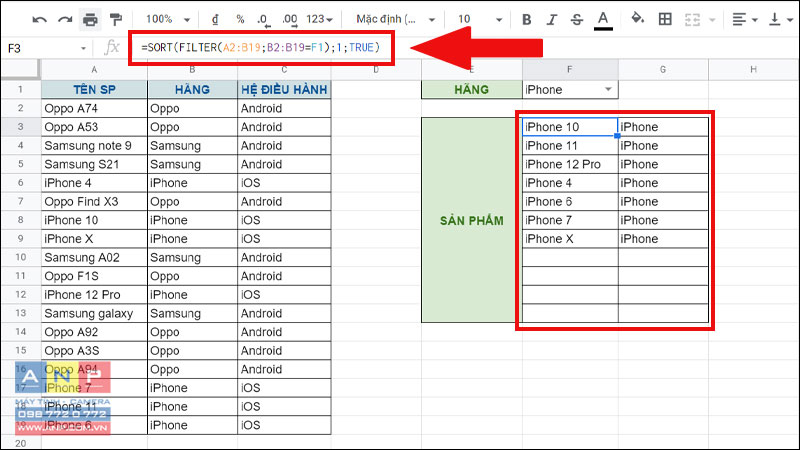Apply strikethrough formatting
The width and height of the screenshot is (800, 450).
(577, 19)
